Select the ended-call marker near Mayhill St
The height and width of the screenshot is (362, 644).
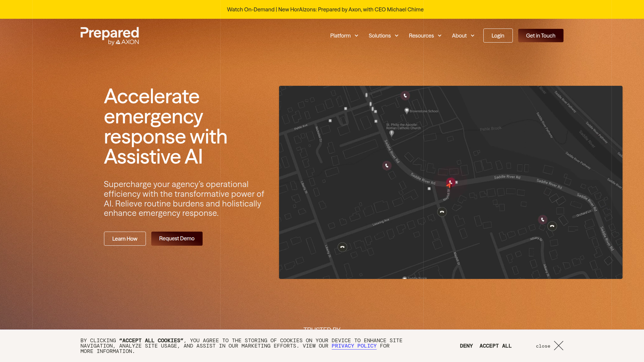pyautogui.click(x=442, y=212)
